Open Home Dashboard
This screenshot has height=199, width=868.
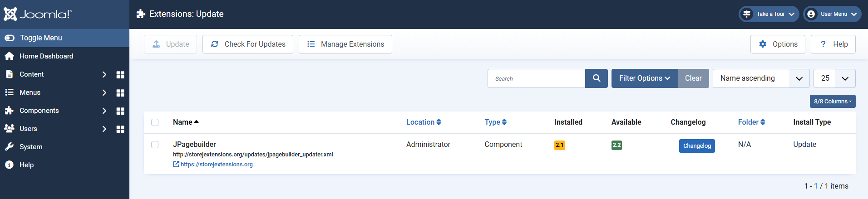[64, 56]
